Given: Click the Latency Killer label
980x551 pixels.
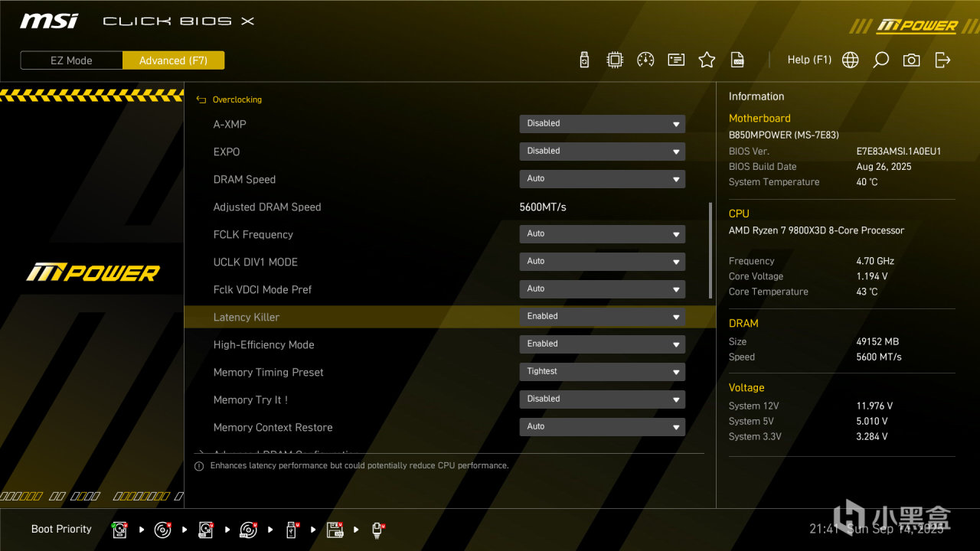Looking at the screenshot, I should coord(247,317).
